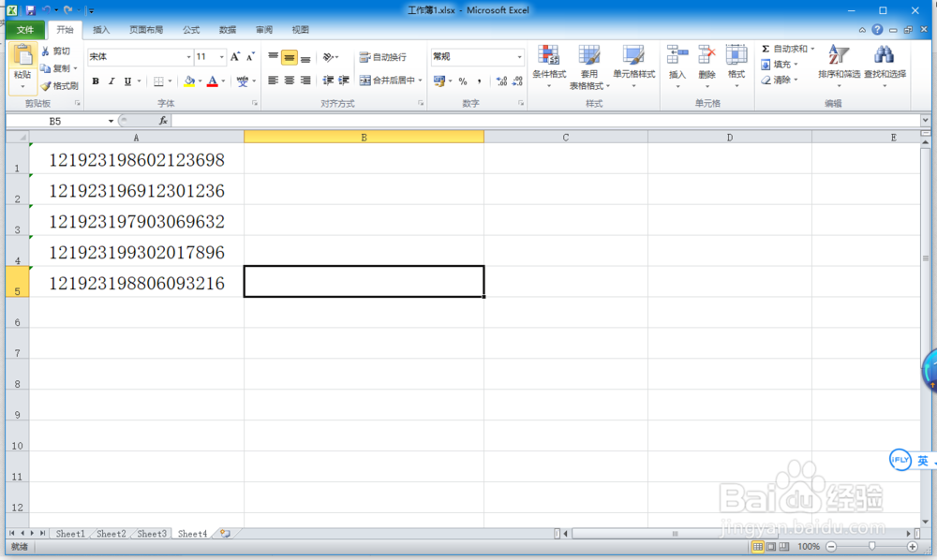Open the font name dropdown
937x560 pixels.
(x=188, y=57)
